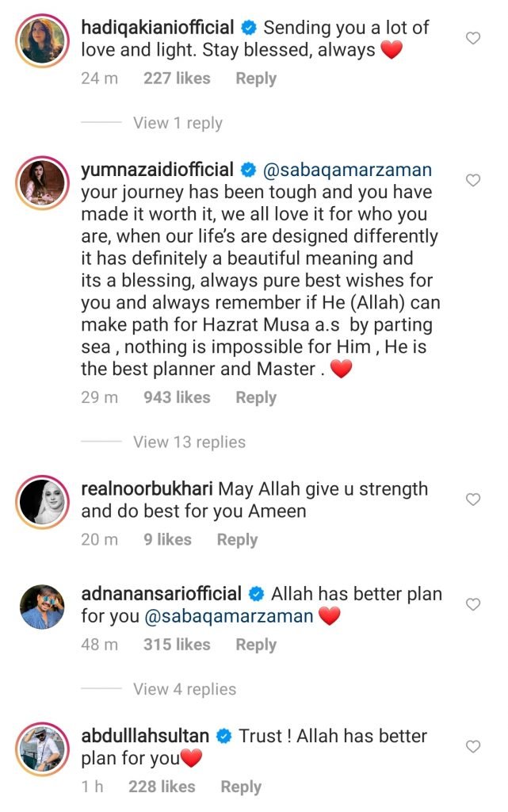The height and width of the screenshot is (812, 508).
Task: Open abdulllahsultan username link
Action: click(x=145, y=736)
